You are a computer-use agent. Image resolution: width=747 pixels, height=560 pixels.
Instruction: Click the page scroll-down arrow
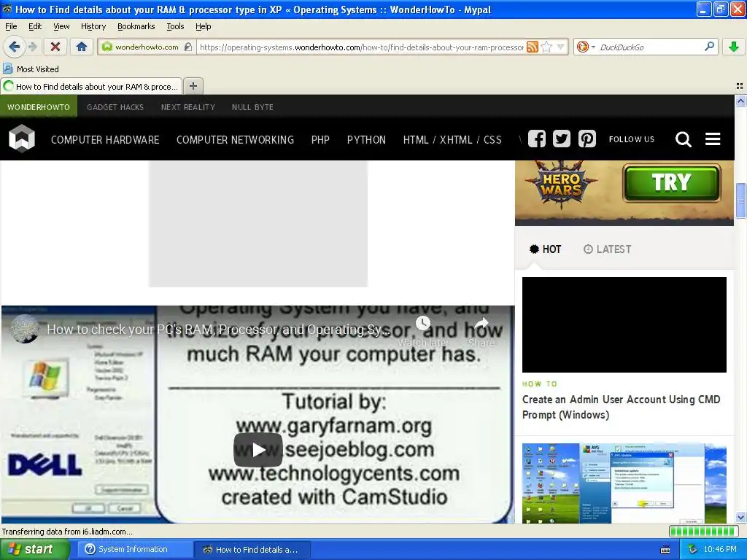(x=740, y=517)
